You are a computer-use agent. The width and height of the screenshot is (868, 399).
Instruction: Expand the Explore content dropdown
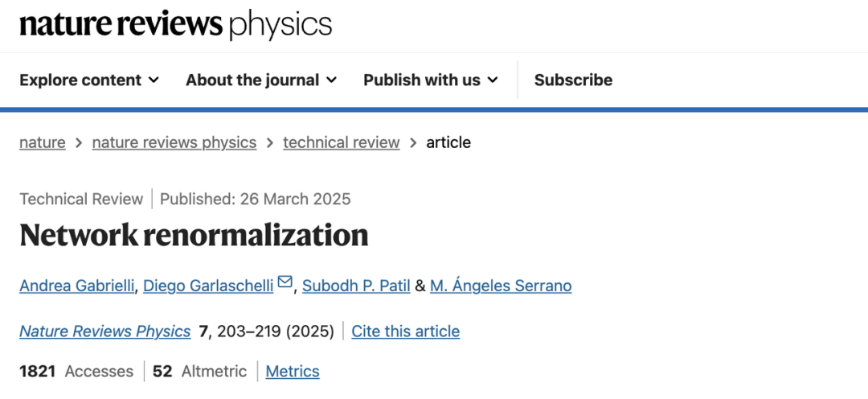(89, 80)
